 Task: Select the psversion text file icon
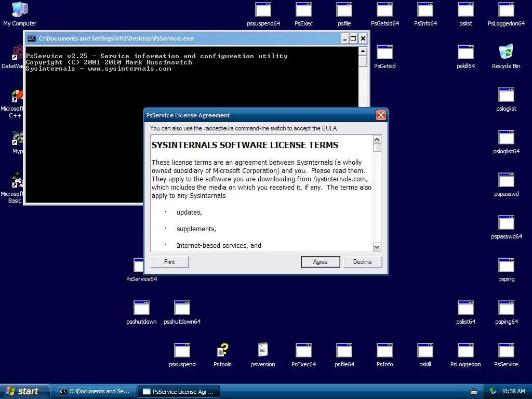pos(263,355)
